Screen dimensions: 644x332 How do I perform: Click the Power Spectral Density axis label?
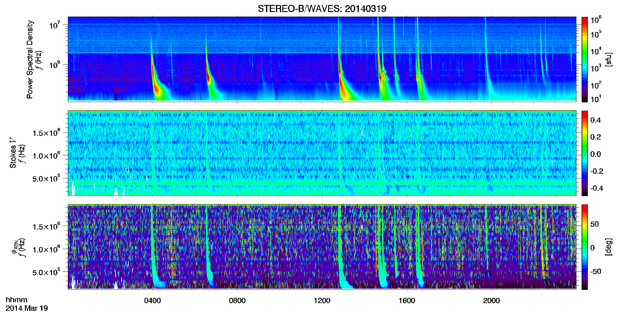[x=29, y=59]
